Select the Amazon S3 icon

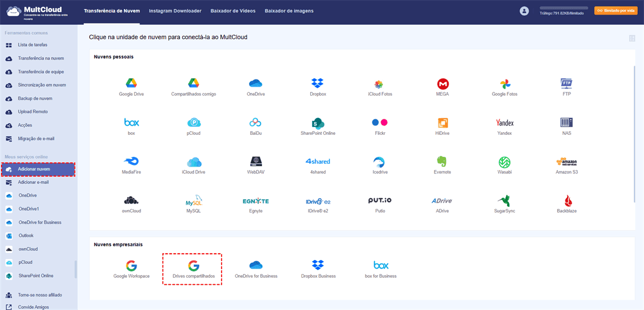(x=567, y=162)
